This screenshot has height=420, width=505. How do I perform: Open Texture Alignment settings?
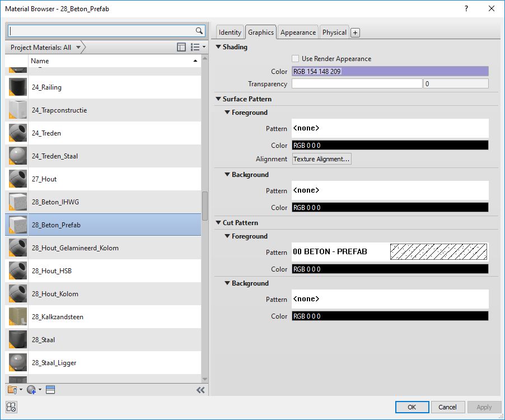coord(321,158)
